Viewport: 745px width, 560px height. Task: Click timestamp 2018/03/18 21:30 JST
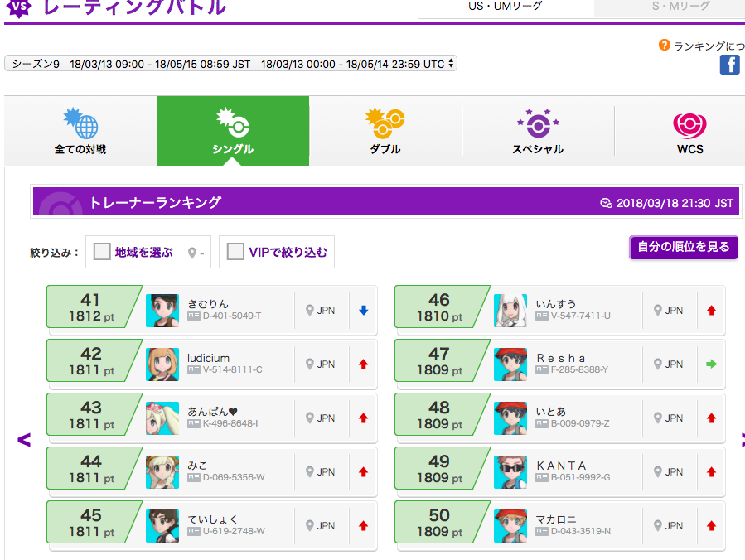[x=675, y=203]
